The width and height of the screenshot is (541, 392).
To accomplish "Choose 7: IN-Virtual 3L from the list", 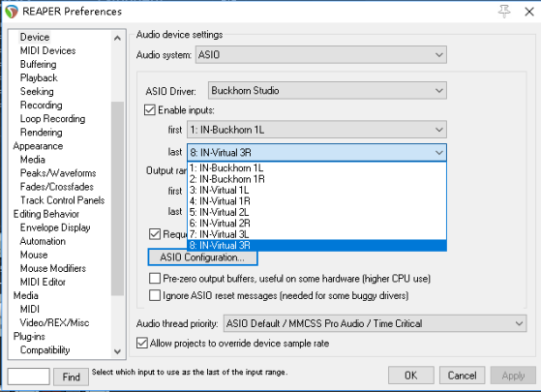I will (316, 234).
